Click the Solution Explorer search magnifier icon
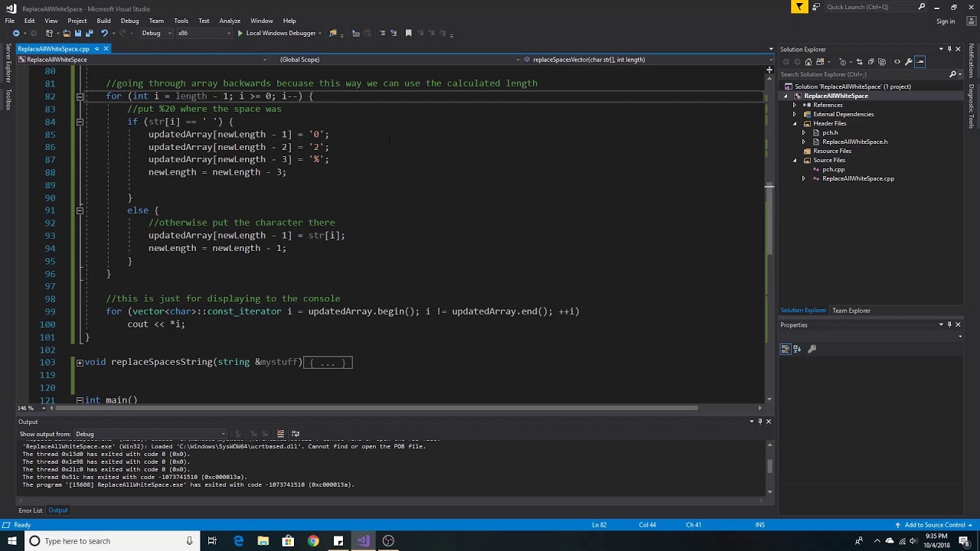Image resolution: width=980 pixels, height=551 pixels. 952,74
